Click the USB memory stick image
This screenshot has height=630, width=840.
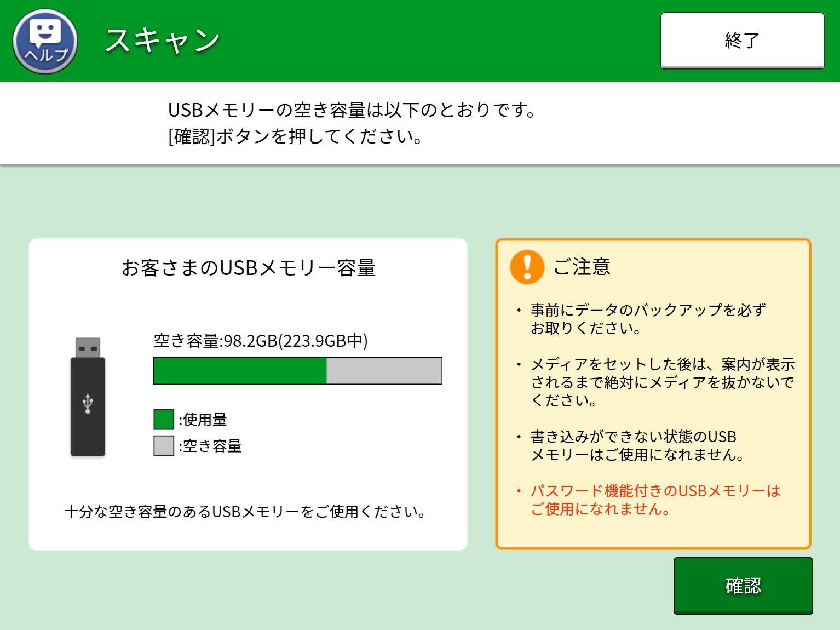(x=88, y=397)
